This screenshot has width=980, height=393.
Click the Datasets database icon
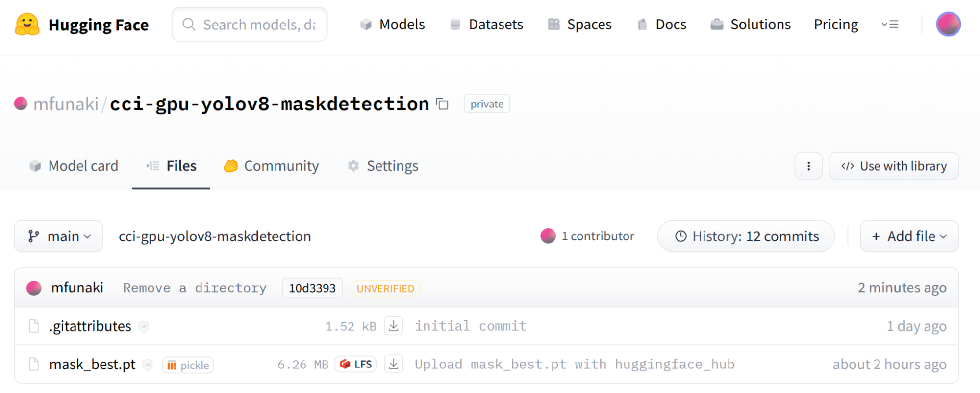456,25
